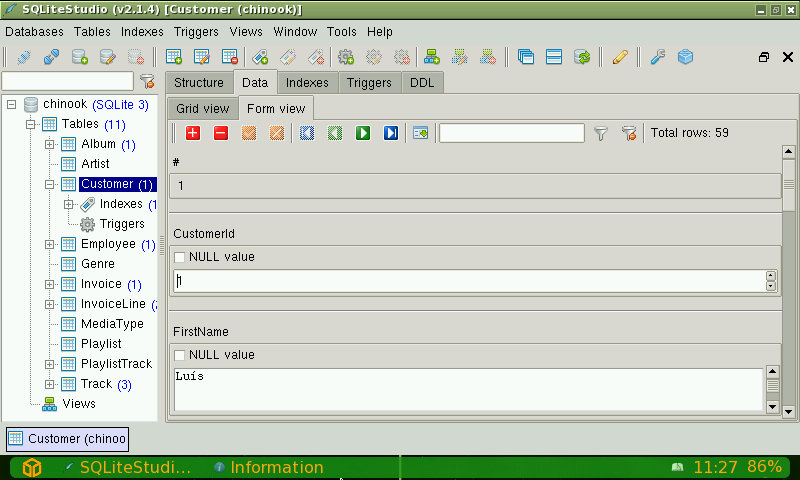This screenshot has height=480, width=800.
Task: Click the delete trigger gear icon
Action: 402,57
